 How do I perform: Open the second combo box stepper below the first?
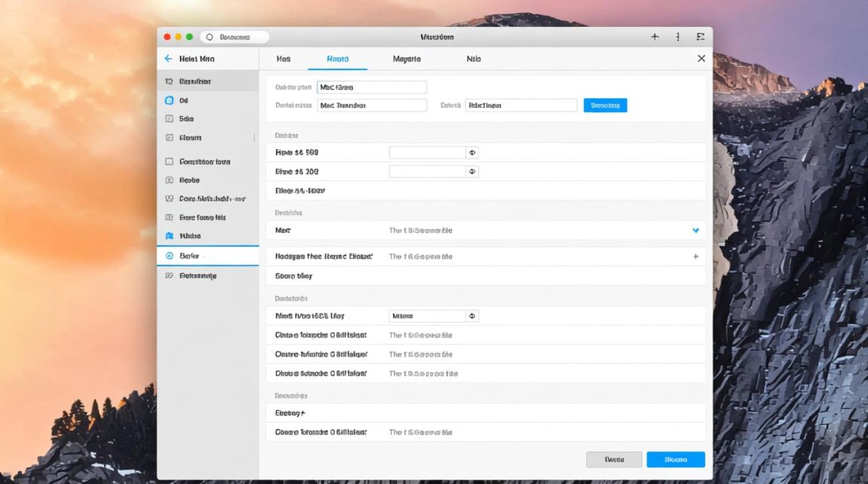[472, 172]
